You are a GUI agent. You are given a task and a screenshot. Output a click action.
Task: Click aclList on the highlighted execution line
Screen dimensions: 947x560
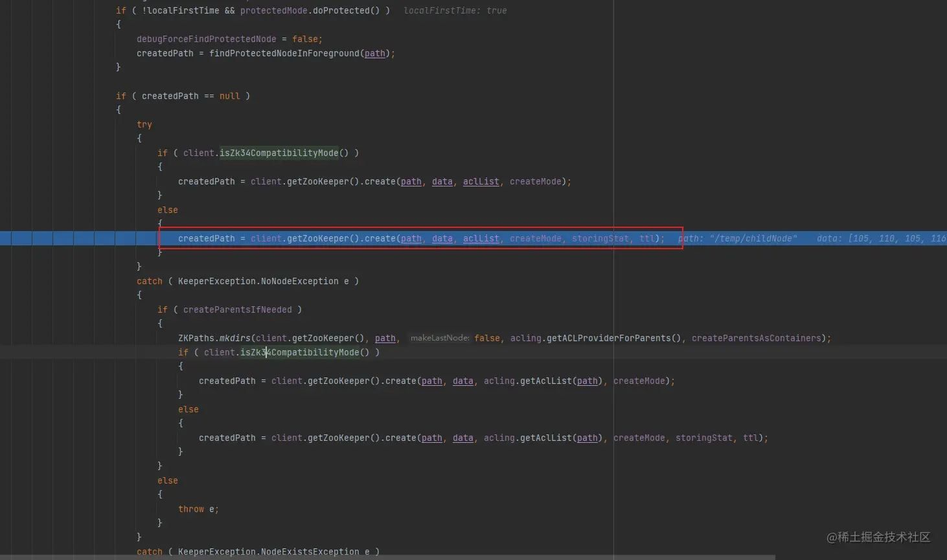[x=481, y=238]
